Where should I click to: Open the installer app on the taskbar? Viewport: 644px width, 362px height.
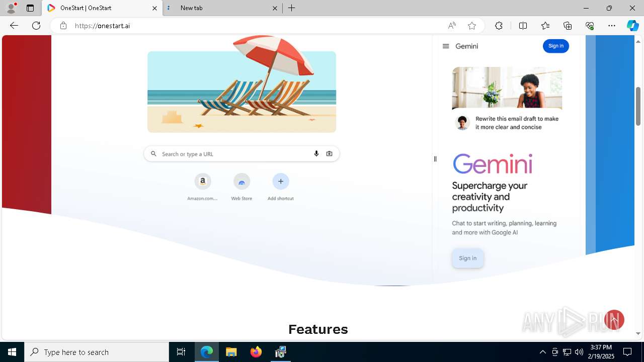pyautogui.click(x=281, y=352)
